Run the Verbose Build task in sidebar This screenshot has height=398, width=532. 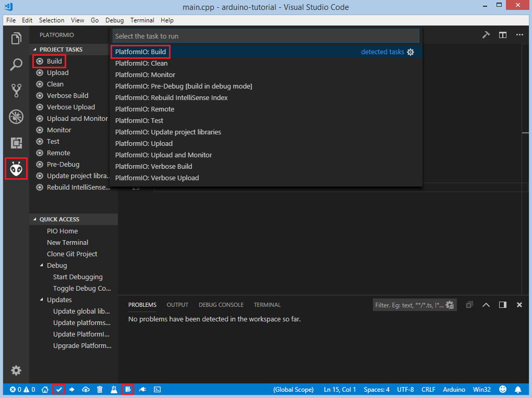click(x=67, y=96)
